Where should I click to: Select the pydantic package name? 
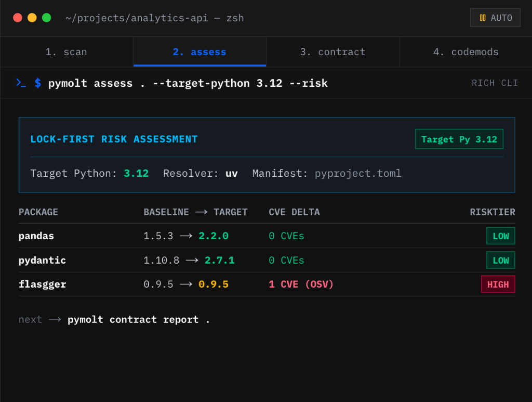42,261
